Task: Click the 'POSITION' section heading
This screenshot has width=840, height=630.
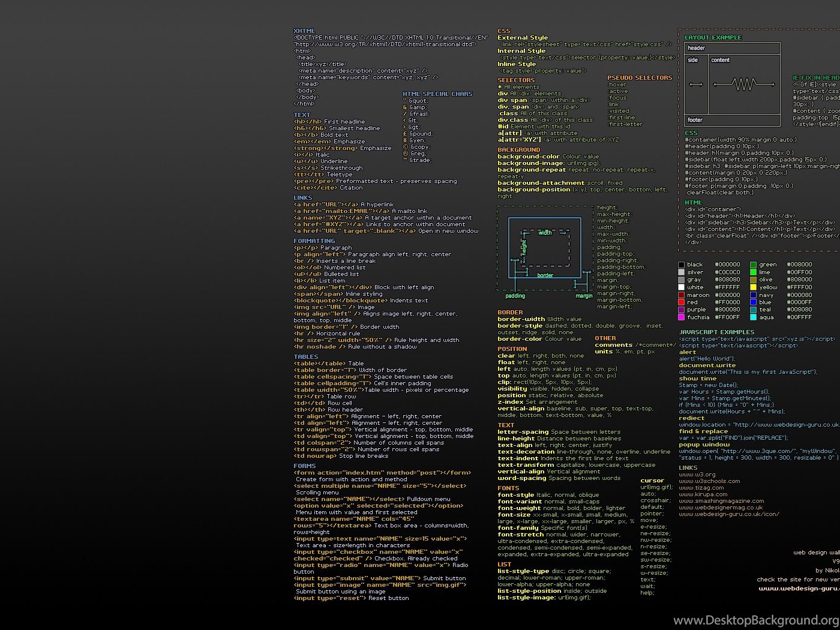Action: (512, 349)
